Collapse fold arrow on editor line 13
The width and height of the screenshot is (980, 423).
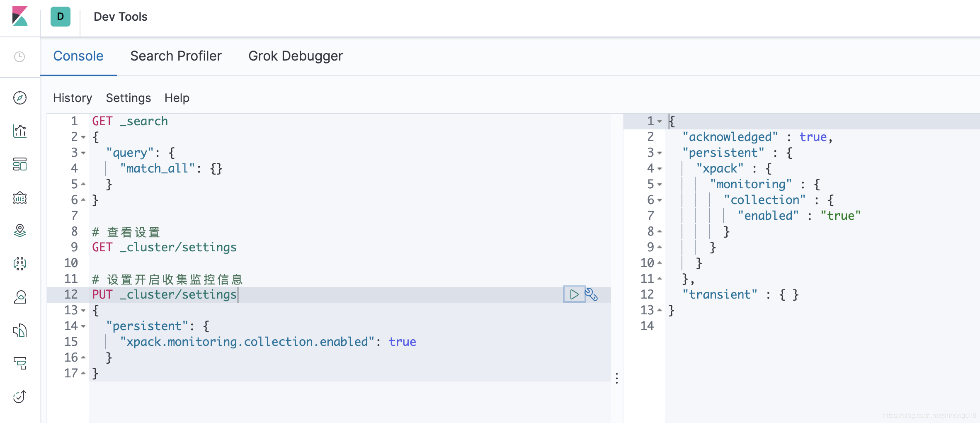point(83,310)
